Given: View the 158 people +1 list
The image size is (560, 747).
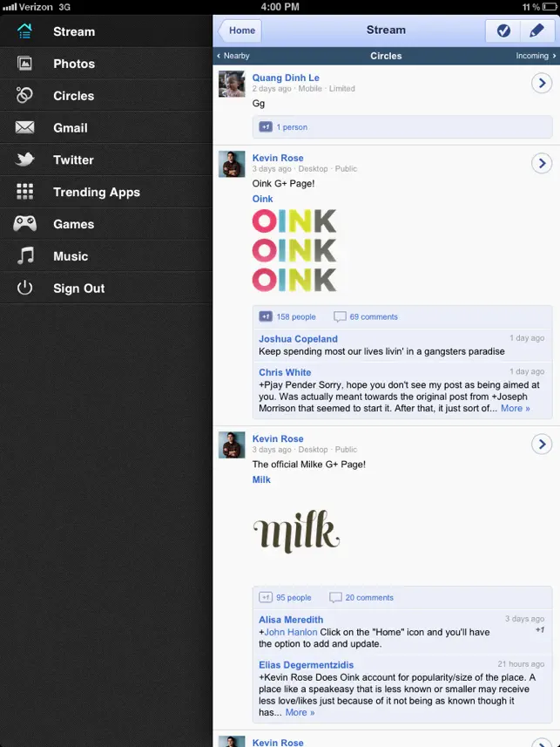Looking at the screenshot, I should pyautogui.click(x=296, y=316).
